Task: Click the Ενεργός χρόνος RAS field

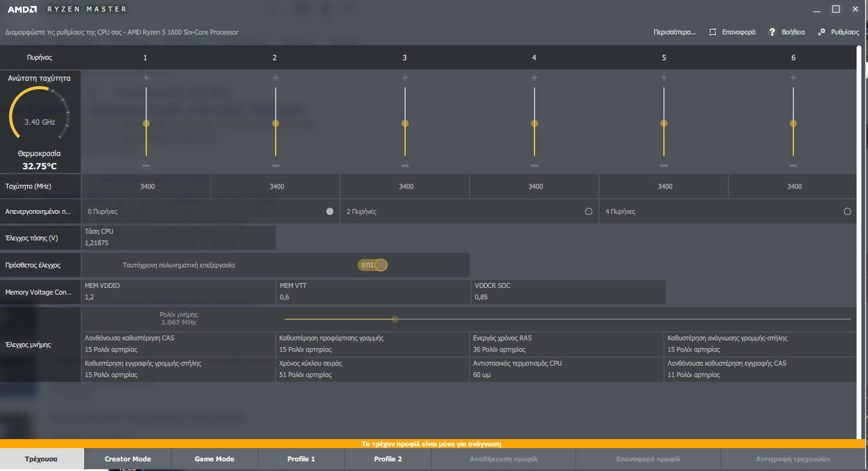Action: click(x=568, y=344)
